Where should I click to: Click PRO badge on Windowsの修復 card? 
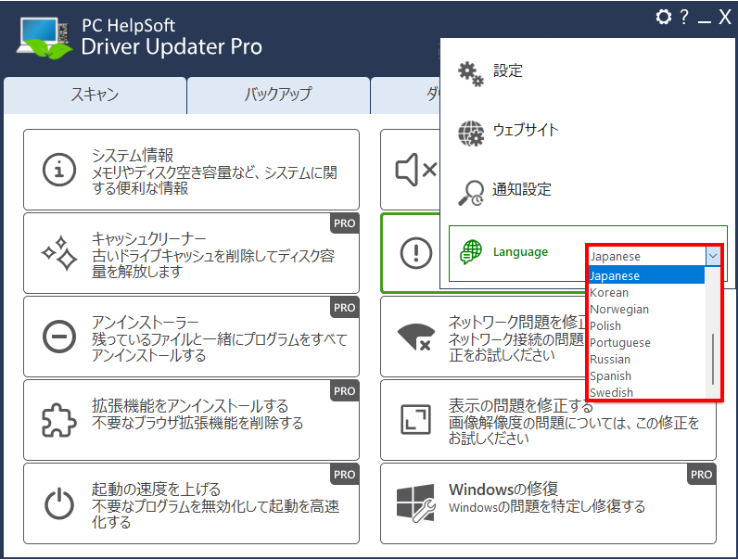701,475
